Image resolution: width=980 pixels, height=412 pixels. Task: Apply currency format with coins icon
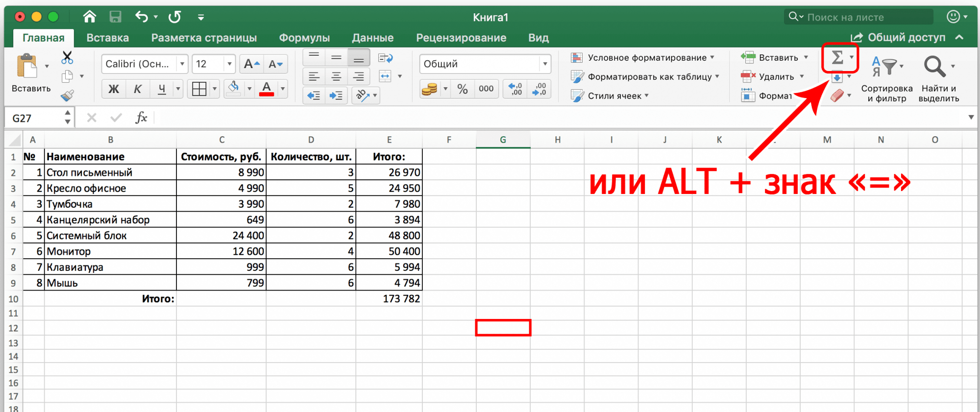(429, 89)
